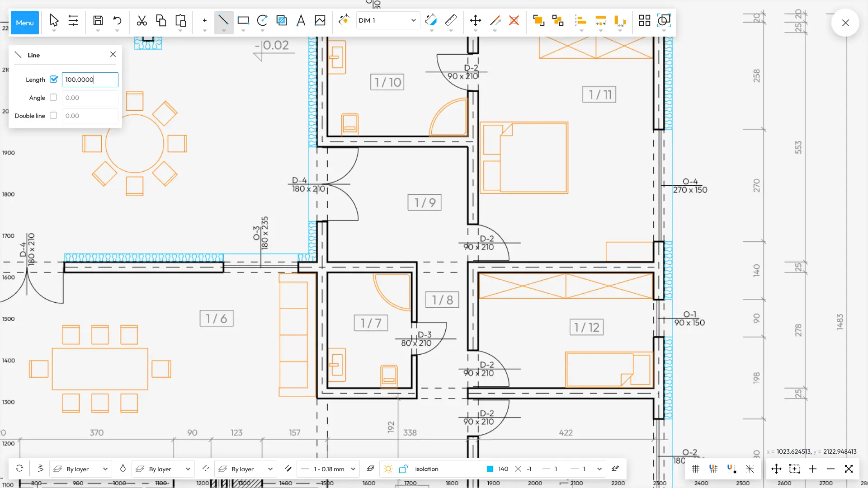Open the DIM-1 dimension style dropdown

tap(387, 20)
